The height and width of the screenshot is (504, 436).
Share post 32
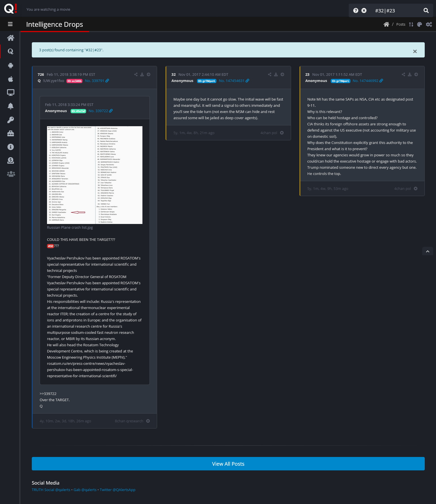(270, 74)
